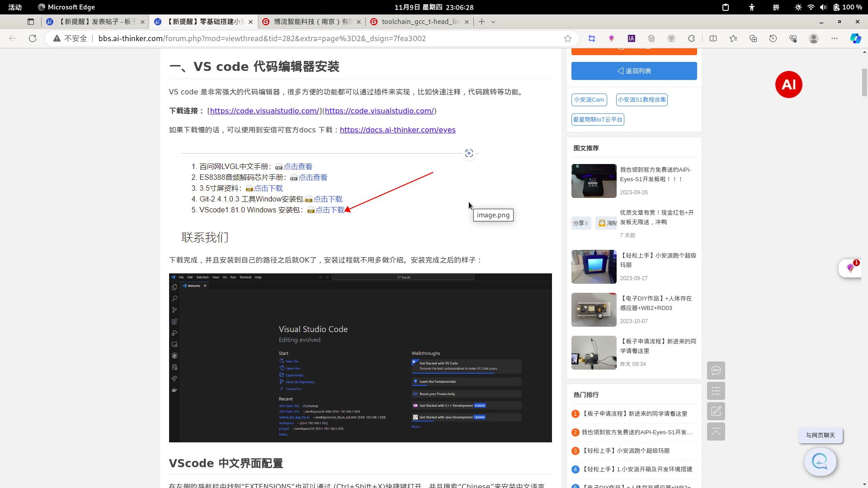Viewport: 868px width, 488px height.
Task: Open Browser essentials heart-pulse icon
Action: (x=793, y=38)
